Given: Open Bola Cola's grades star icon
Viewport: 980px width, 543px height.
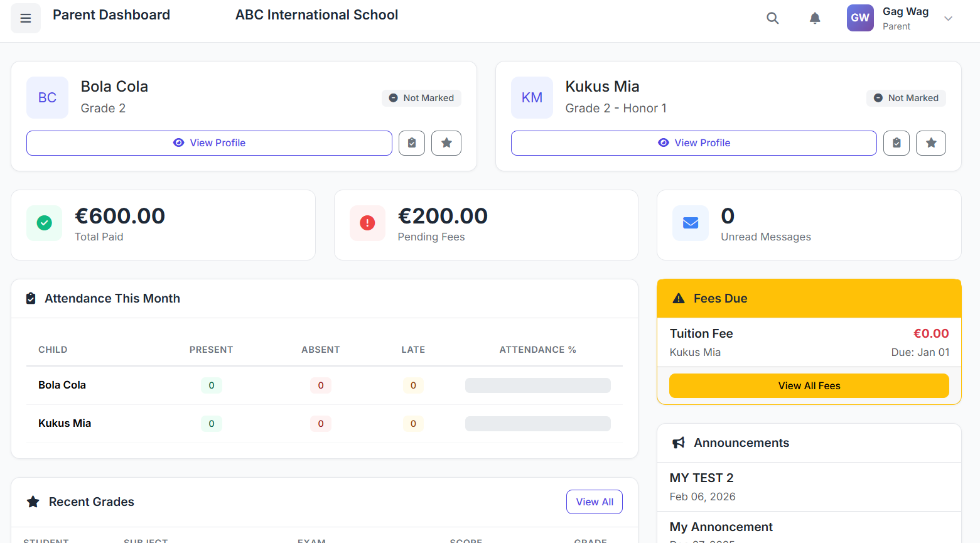Looking at the screenshot, I should point(446,143).
